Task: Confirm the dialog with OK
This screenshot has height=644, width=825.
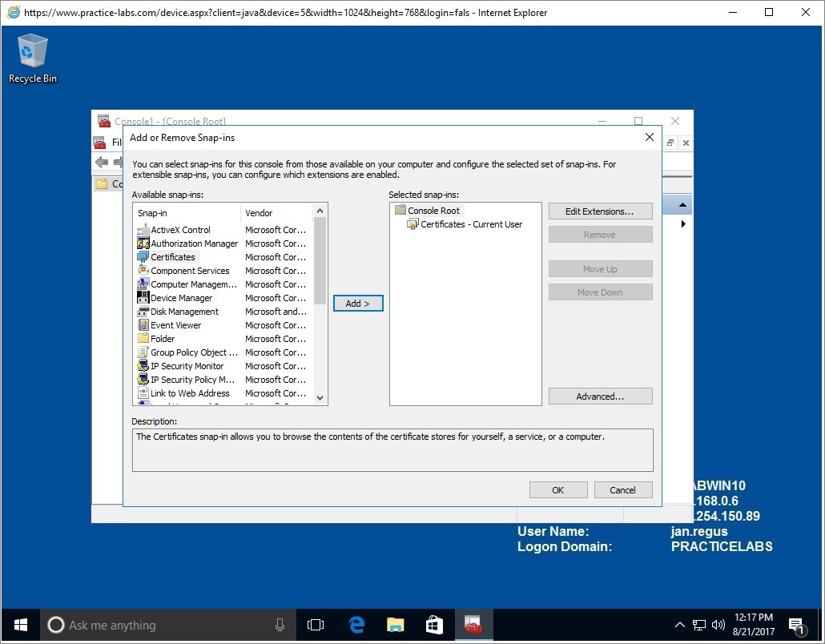Action: coord(558,490)
